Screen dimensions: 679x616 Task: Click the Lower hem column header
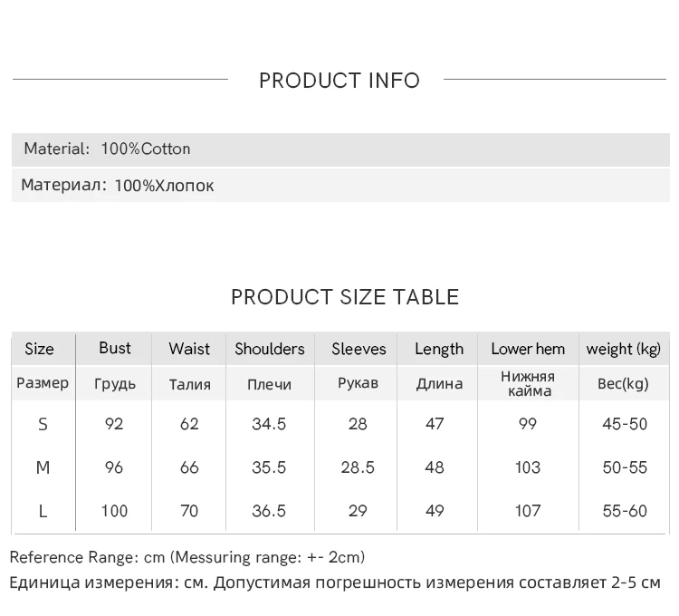pos(528,349)
